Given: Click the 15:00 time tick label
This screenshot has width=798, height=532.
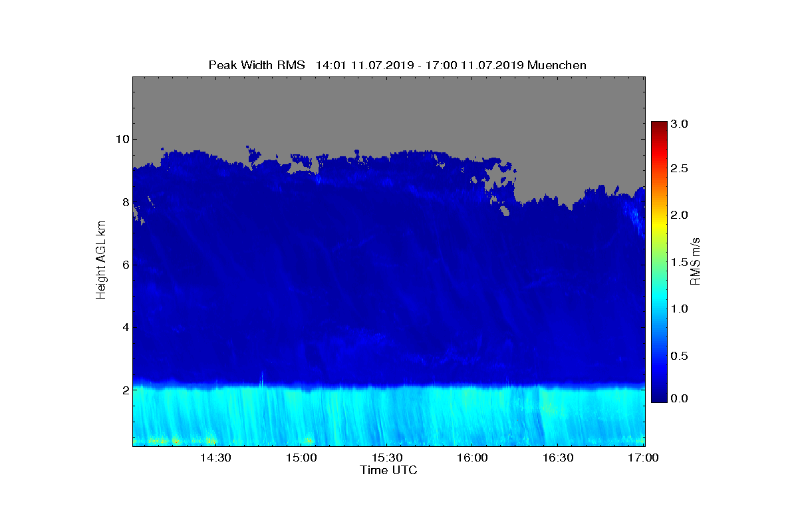Looking at the screenshot, I should 301,458.
